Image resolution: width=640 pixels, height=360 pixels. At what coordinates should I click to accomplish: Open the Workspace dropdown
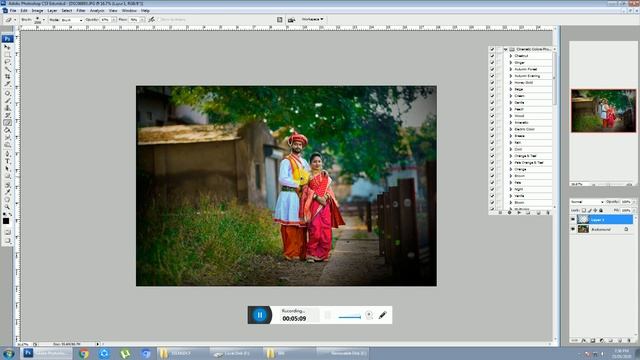click(x=312, y=19)
